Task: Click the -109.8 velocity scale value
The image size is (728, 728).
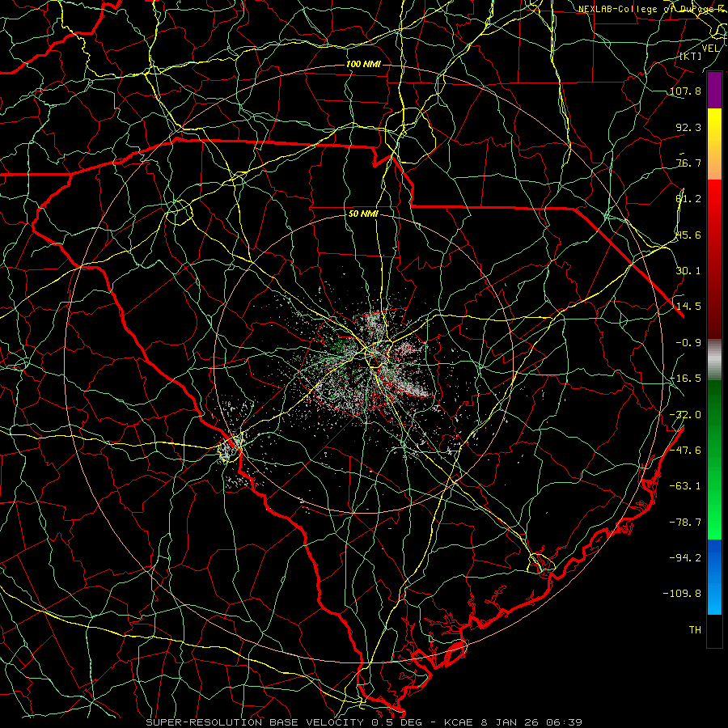Action: (x=682, y=594)
